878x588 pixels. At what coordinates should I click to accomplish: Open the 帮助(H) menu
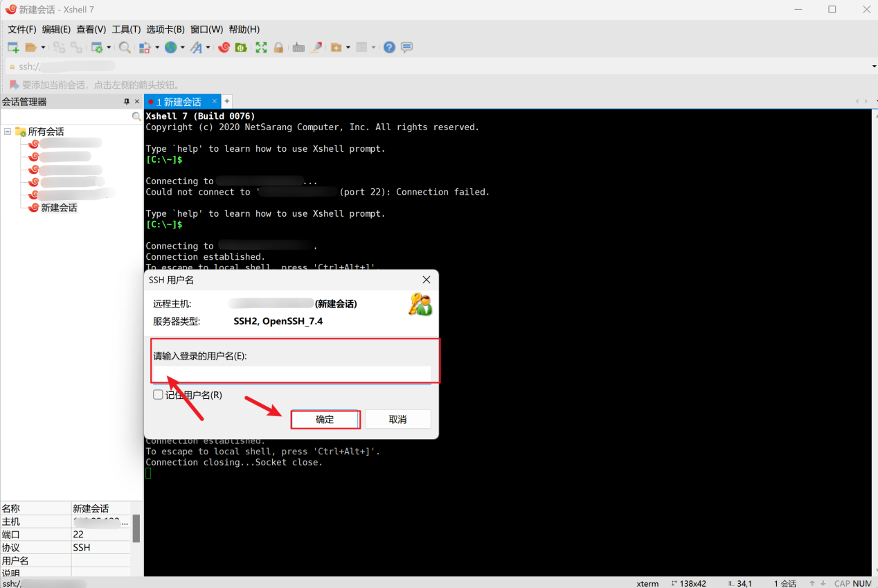244,29
